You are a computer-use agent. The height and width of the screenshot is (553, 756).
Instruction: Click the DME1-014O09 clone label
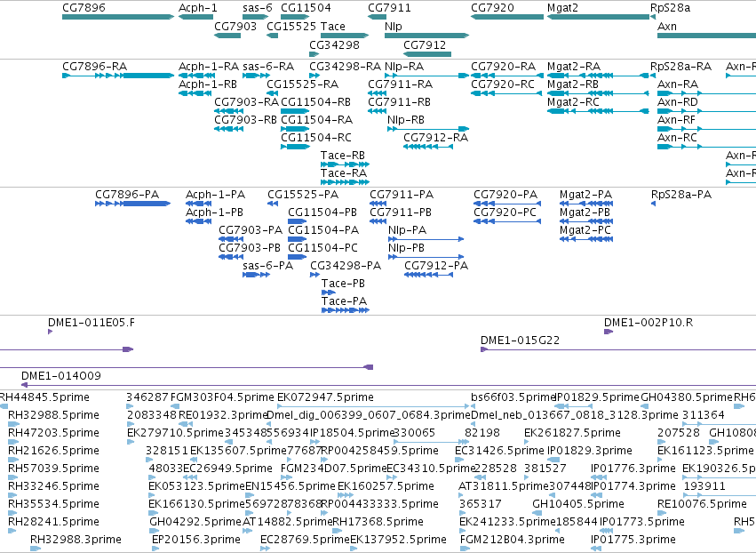61,376
